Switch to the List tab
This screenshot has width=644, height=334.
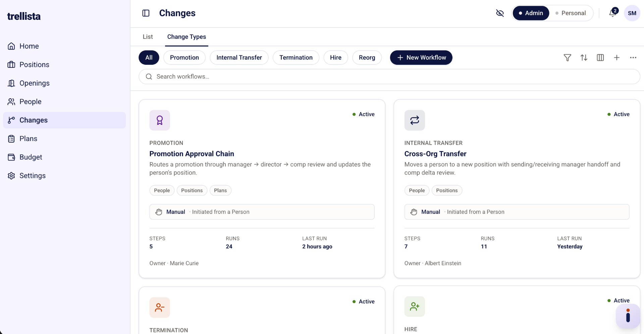tap(148, 37)
